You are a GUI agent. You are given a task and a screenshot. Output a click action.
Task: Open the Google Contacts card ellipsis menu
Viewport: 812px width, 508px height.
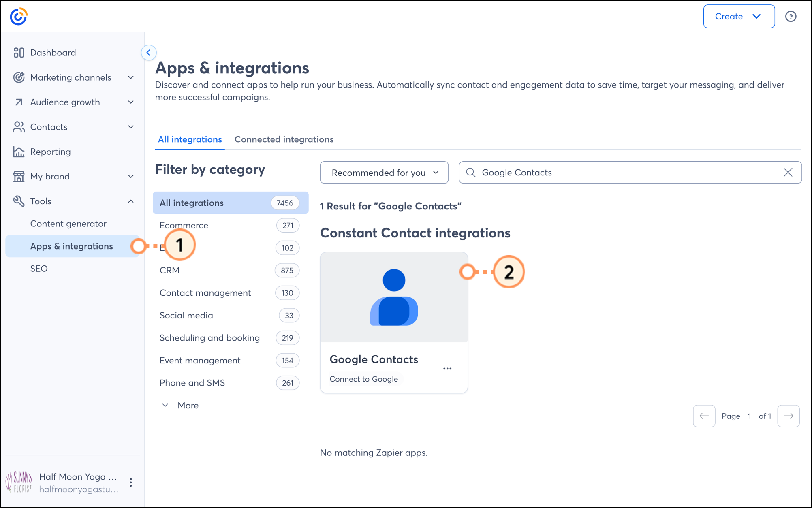447,369
